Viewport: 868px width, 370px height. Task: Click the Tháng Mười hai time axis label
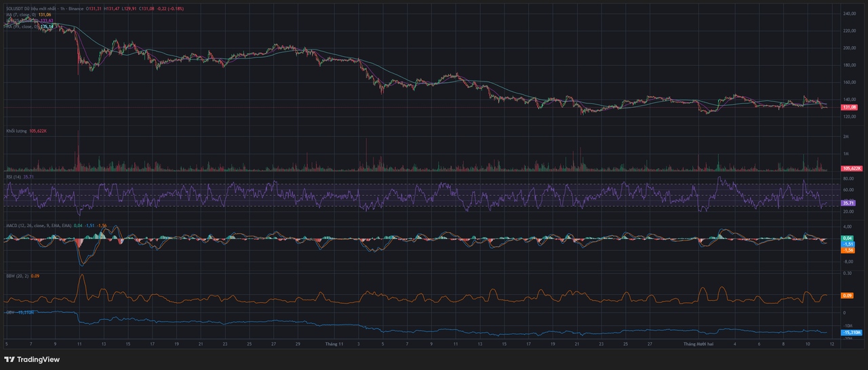point(698,344)
